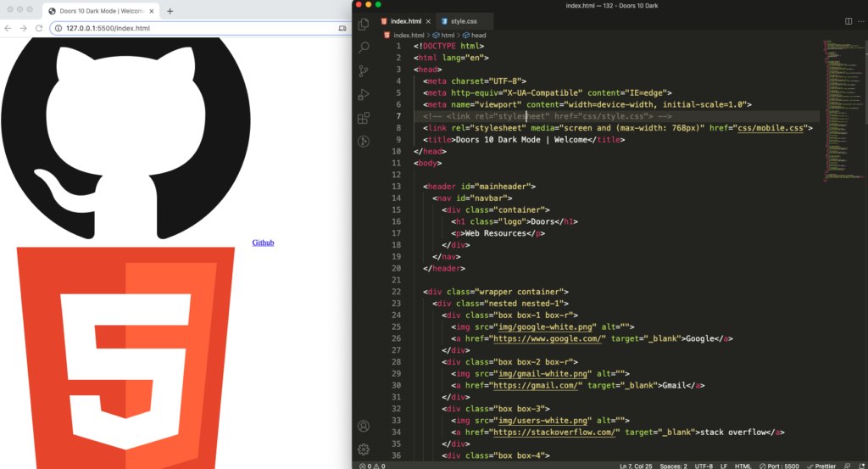Click the 'Web Resources' paragraph text in code

(495, 233)
